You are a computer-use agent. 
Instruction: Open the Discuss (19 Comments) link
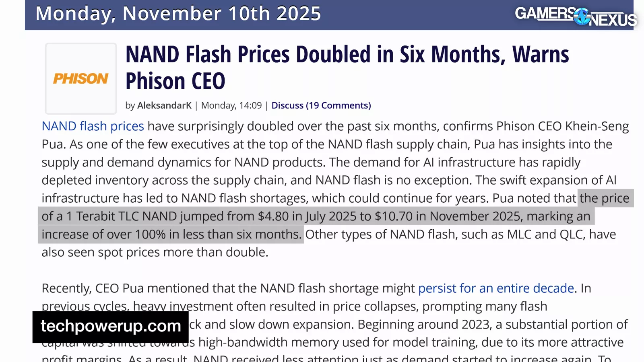tap(321, 105)
